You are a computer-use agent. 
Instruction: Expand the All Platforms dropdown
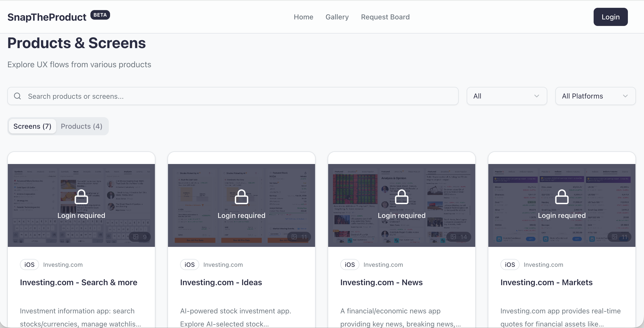pyautogui.click(x=595, y=96)
